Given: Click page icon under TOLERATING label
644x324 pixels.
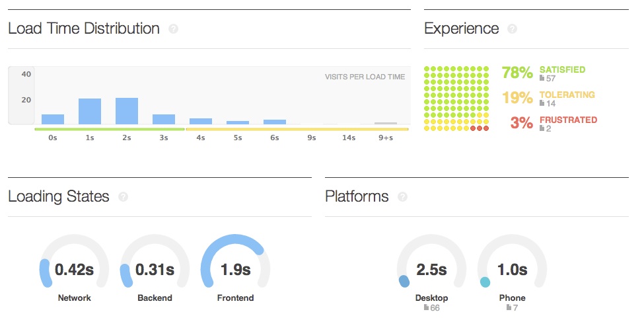Looking at the screenshot, I should pos(542,103).
